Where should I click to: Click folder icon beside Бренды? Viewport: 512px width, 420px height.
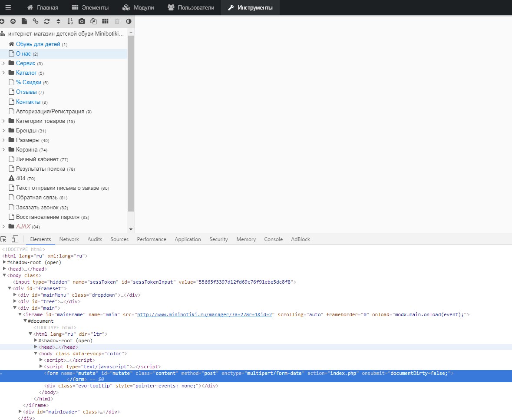pyautogui.click(x=11, y=130)
